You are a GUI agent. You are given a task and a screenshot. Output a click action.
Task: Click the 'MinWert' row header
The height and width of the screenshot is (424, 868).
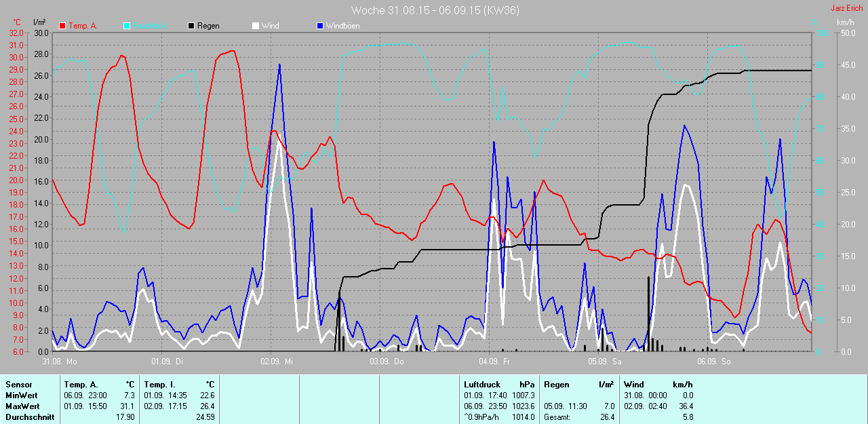[20, 396]
